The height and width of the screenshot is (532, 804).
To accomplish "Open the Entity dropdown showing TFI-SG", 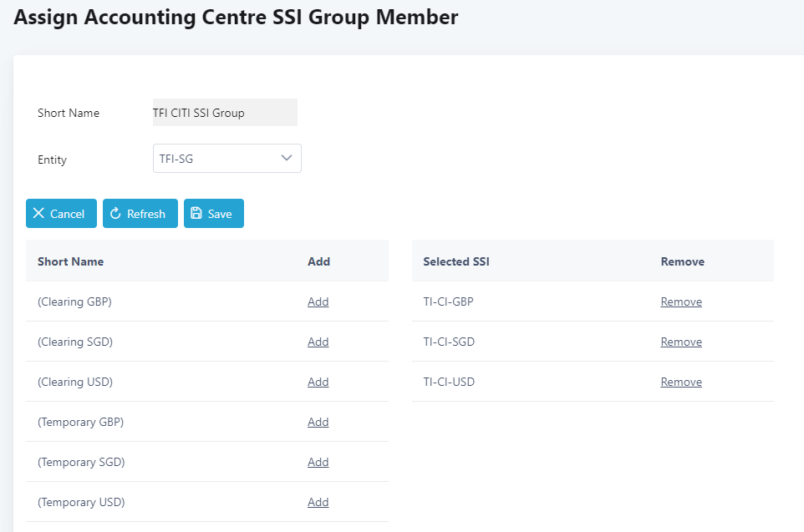I will pos(226,159).
